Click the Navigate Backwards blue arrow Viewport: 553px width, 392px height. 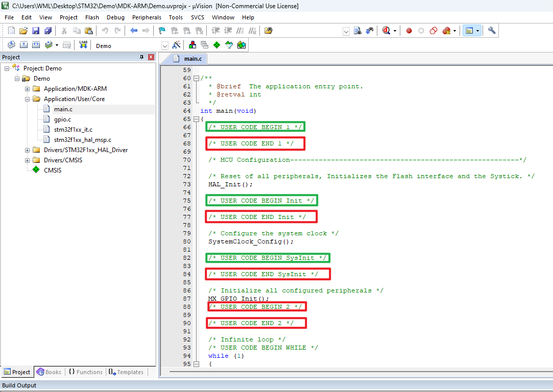pyautogui.click(x=134, y=31)
